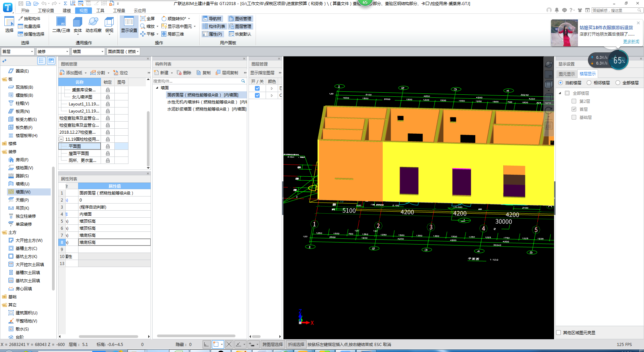This screenshot has width=644, height=352.
Task: Open the 云应用 ribbon tab
Action: point(140,10)
